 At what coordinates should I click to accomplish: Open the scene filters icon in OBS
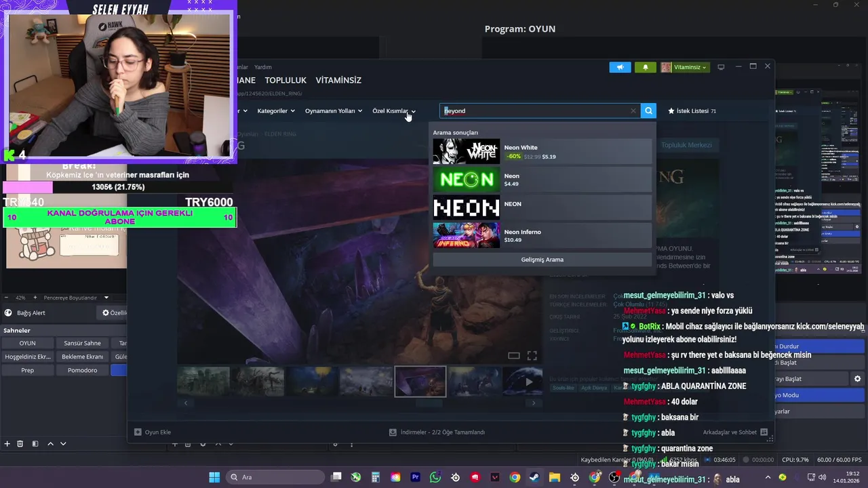pos(35,444)
